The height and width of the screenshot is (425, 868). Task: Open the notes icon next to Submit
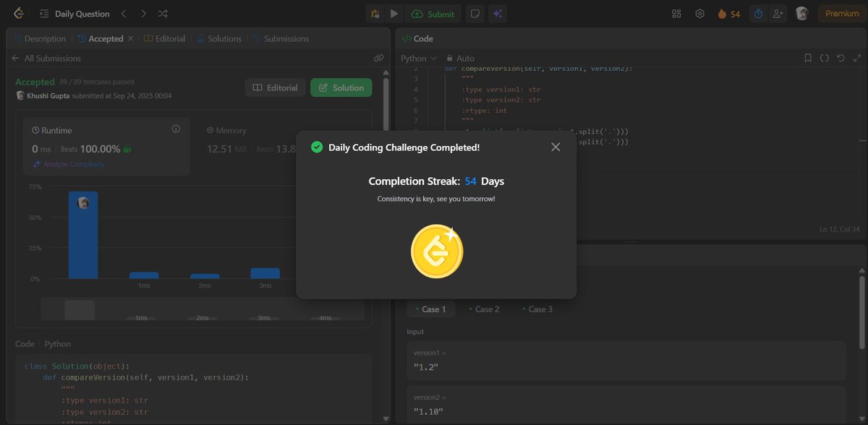475,14
